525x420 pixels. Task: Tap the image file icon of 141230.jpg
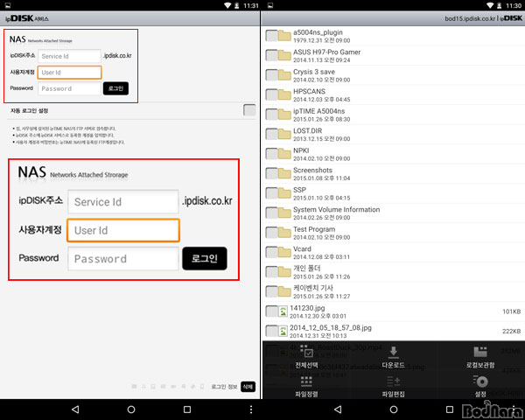(x=283, y=311)
